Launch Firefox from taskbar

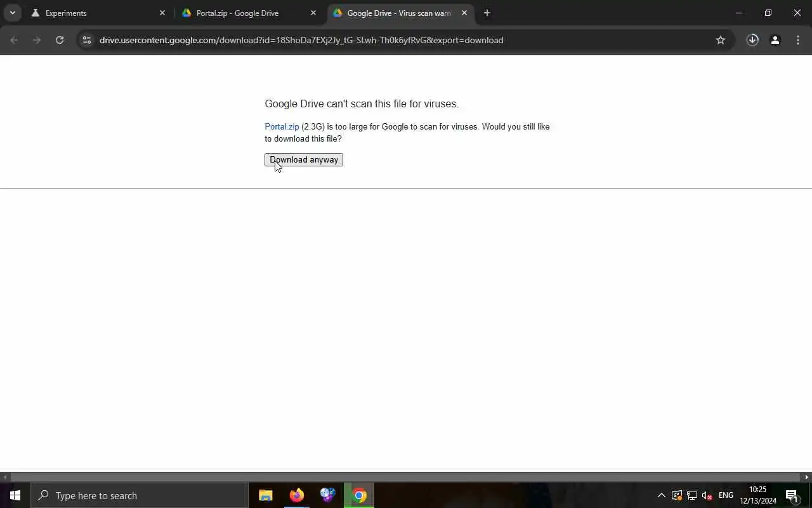296,495
